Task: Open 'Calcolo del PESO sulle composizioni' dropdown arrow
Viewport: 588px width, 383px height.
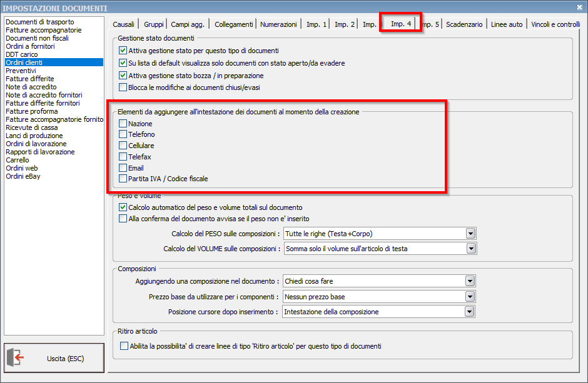Action: pos(470,234)
